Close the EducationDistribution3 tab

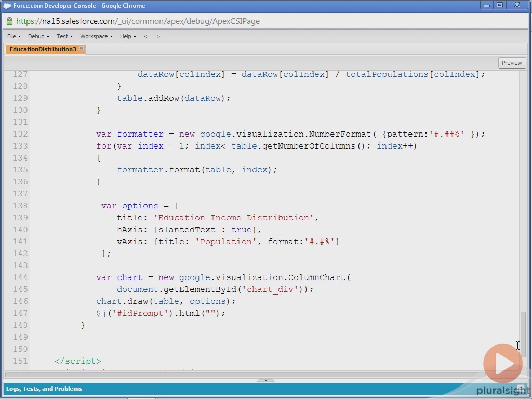(81, 48)
